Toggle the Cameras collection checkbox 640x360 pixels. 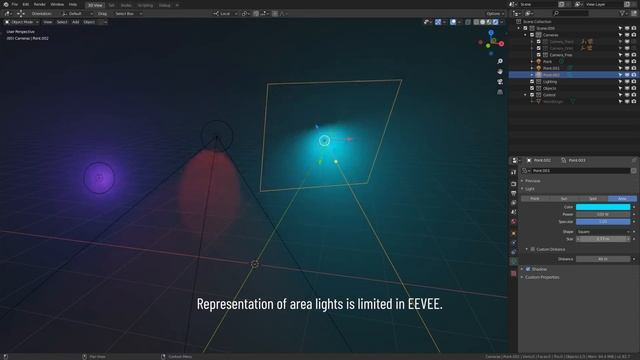pyautogui.click(x=532, y=35)
